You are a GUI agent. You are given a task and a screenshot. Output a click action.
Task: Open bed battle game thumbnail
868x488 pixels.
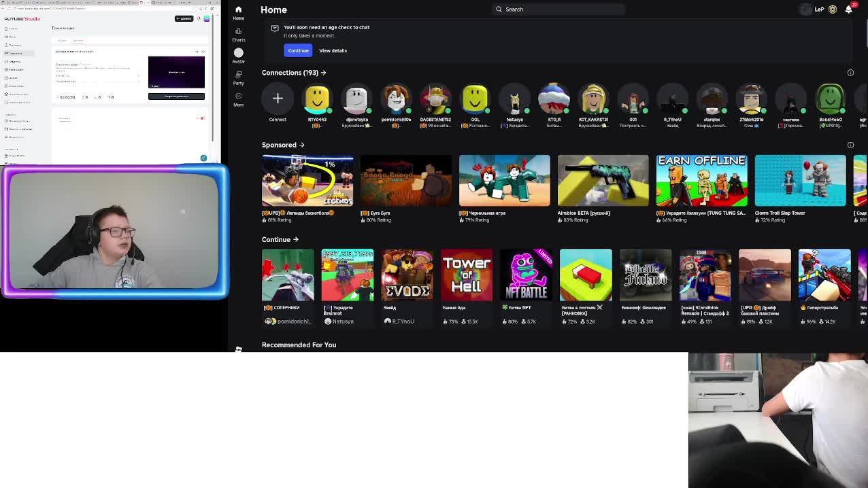point(586,275)
